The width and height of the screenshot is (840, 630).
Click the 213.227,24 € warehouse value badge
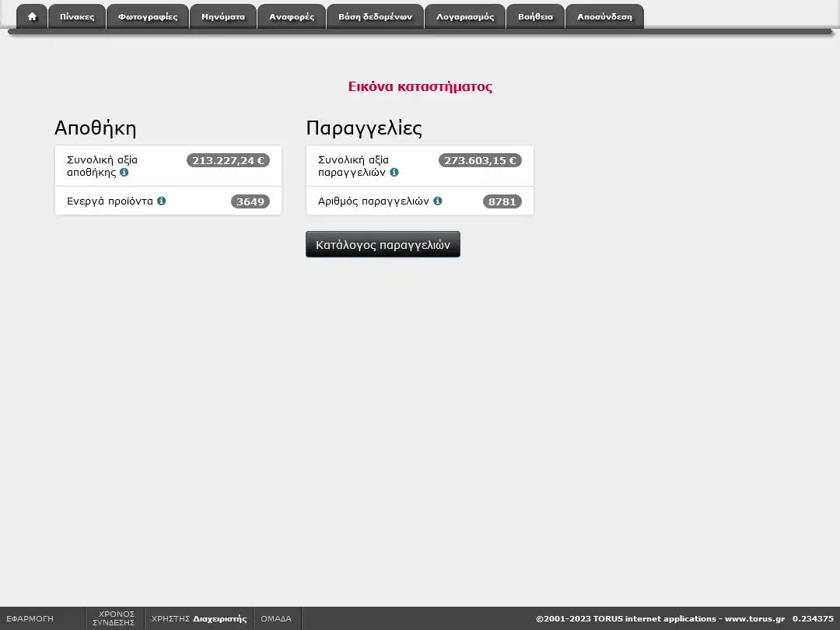(228, 161)
